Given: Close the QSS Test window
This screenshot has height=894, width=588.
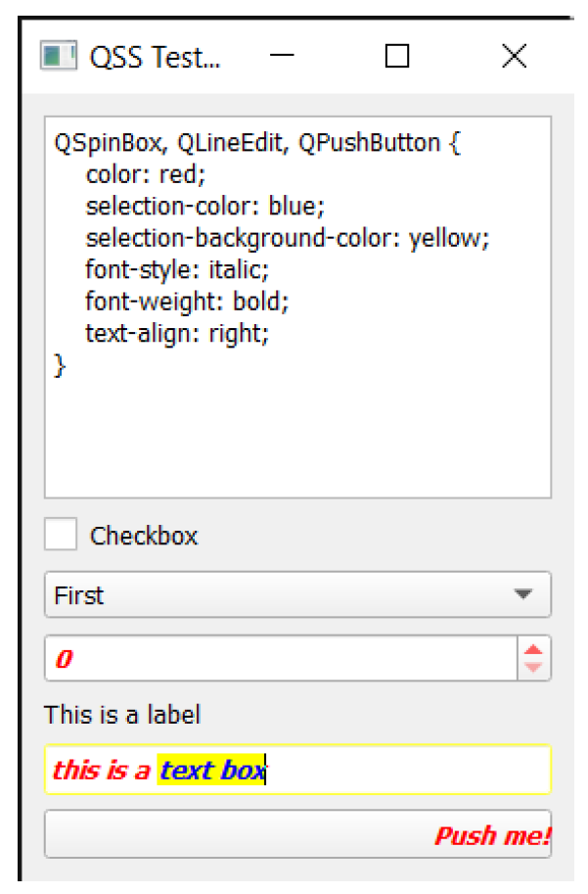Looking at the screenshot, I should [x=514, y=56].
